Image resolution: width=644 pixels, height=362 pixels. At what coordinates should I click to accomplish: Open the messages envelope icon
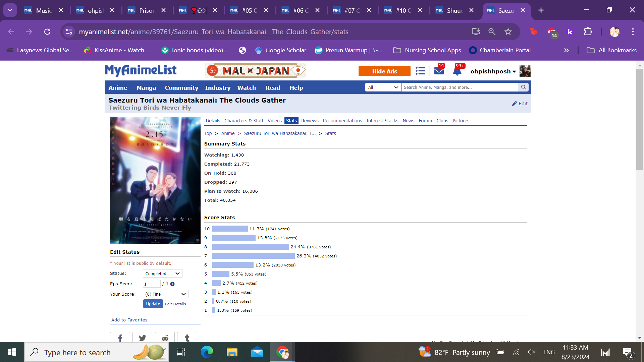[439, 71]
